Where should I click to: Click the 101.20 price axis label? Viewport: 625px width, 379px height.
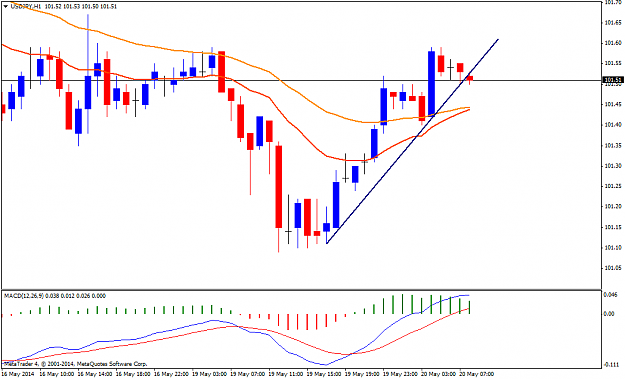click(613, 206)
